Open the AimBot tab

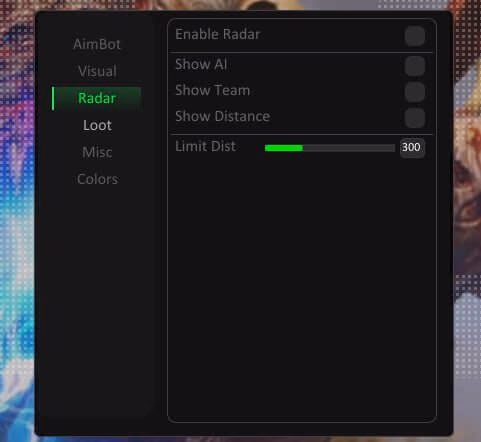click(x=97, y=44)
